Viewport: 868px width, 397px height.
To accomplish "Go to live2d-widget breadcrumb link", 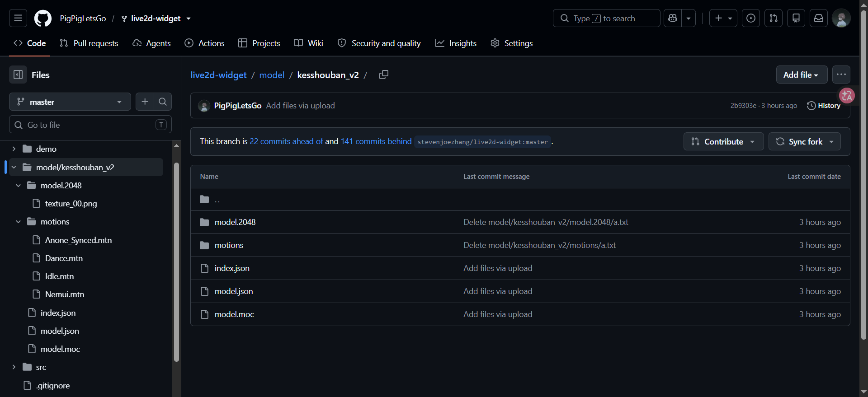I will pyautogui.click(x=218, y=75).
